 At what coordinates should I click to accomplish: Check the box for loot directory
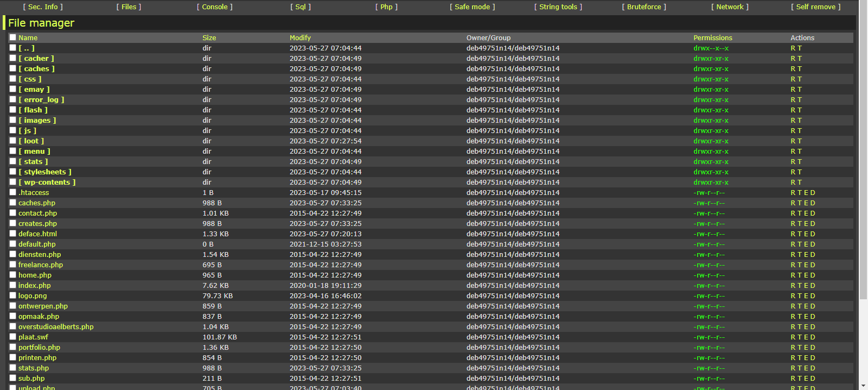(x=12, y=141)
